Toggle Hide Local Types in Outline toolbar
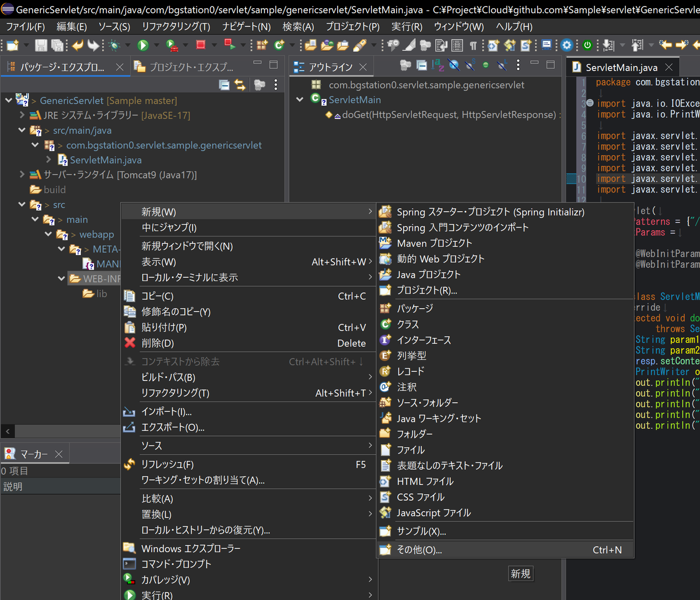 (502, 65)
